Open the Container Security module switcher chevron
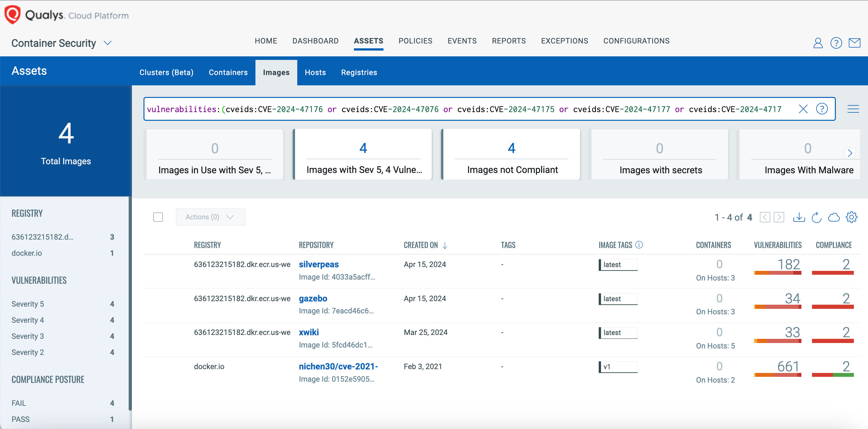 click(x=108, y=43)
